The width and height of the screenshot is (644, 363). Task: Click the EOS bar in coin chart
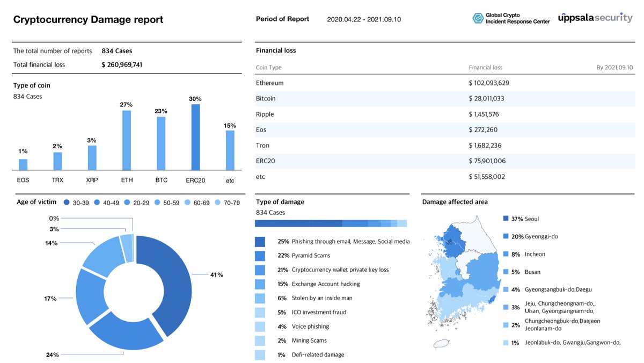(23, 164)
